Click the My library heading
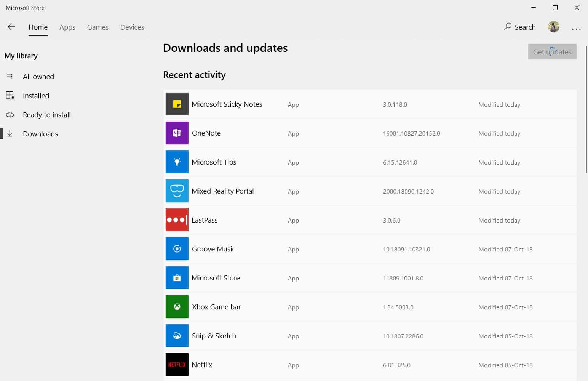Image resolution: width=588 pixels, height=381 pixels. pyautogui.click(x=21, y=56)
